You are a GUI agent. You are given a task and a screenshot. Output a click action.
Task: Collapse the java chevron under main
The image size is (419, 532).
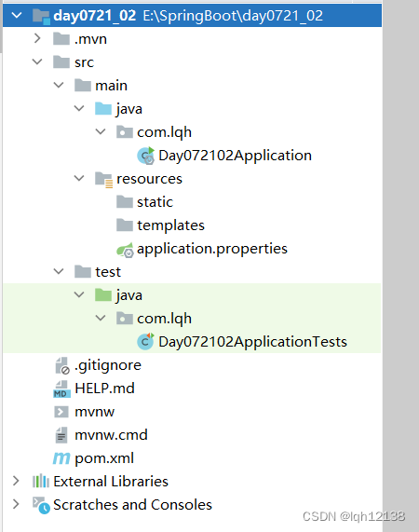pos(79,109)
